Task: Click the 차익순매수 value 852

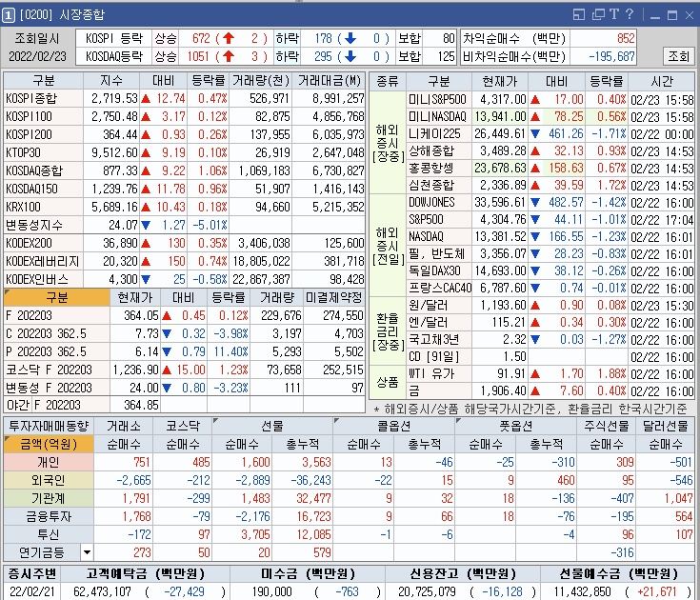Action: tap(604, 38)
